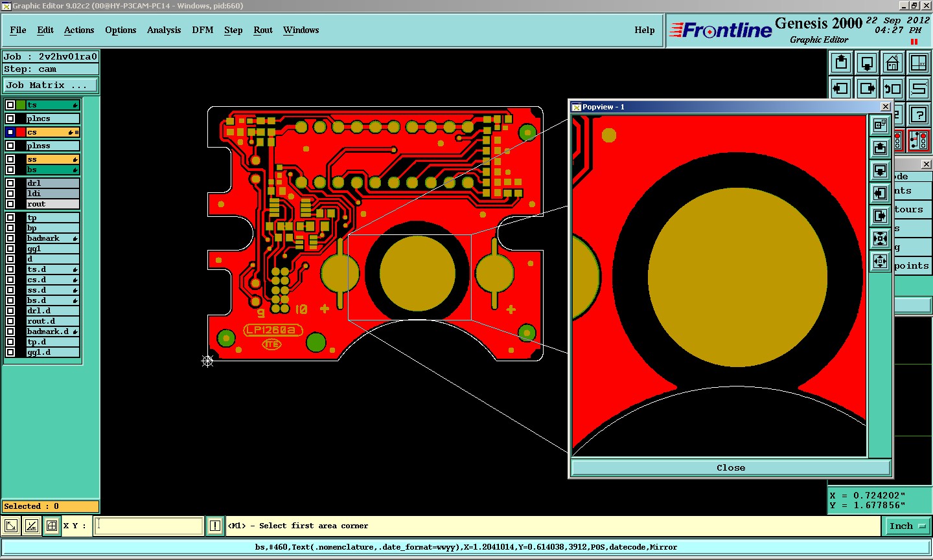The width and height of the screenshot is (933, 560).
Task: Open the Actions menu
Action: [79, 30]
